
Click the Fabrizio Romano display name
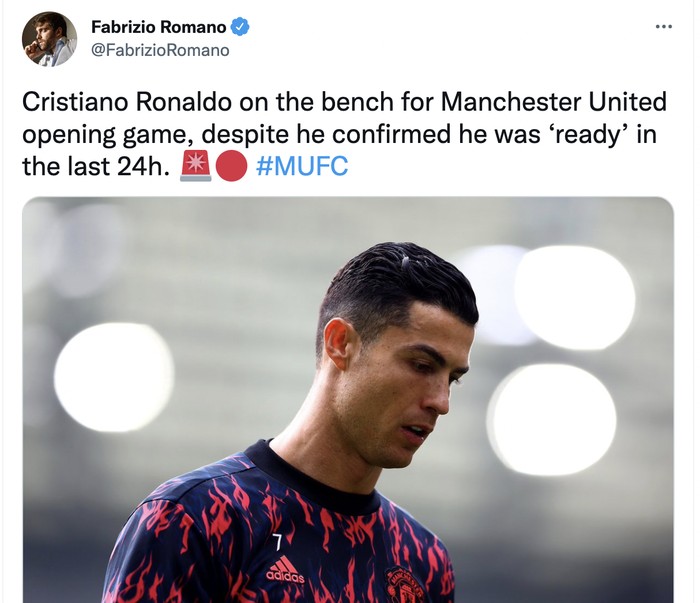[x=158, y=27]
